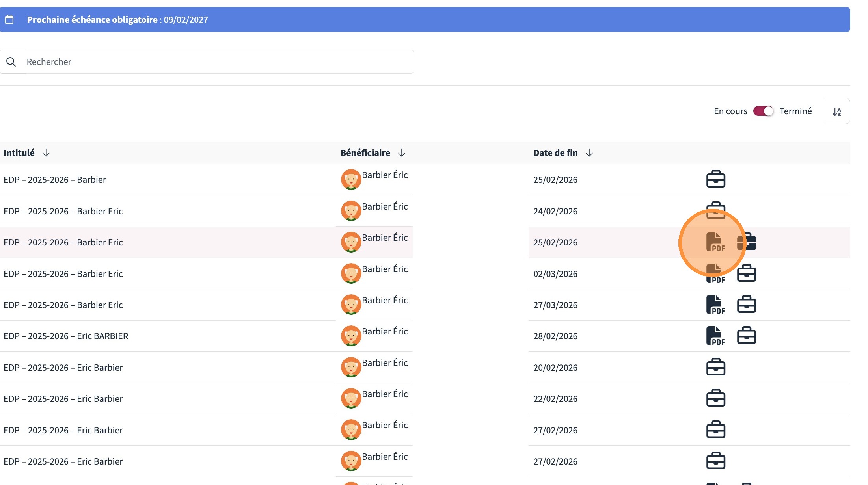
Task: Open PDF icon for 27/03/2026 row
Action: pos(715,305)
